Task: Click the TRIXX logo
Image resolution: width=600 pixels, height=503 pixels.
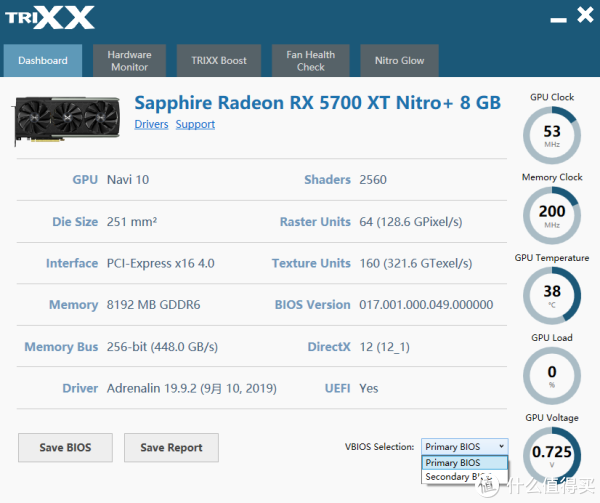Action: [x=49, y=18]
